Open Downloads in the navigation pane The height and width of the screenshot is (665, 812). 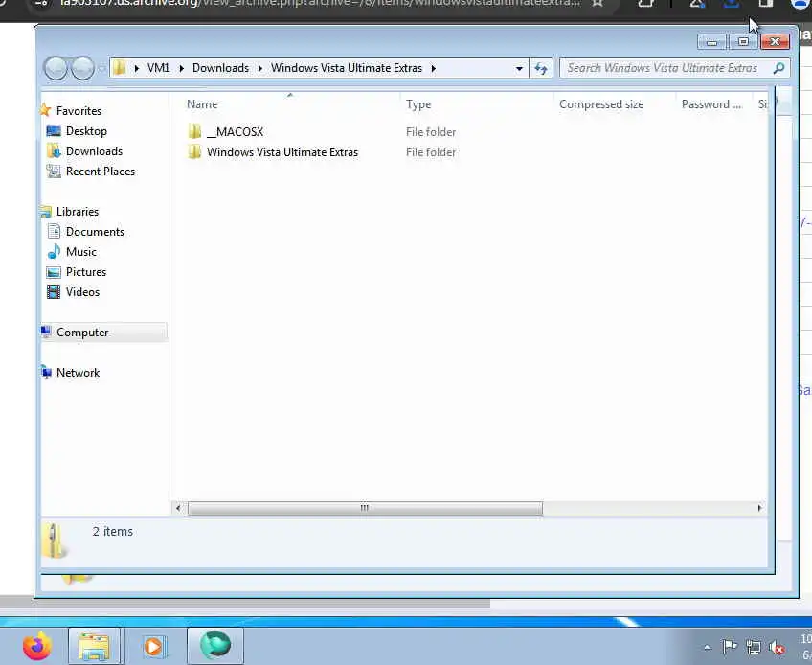[x=94, y=151]
